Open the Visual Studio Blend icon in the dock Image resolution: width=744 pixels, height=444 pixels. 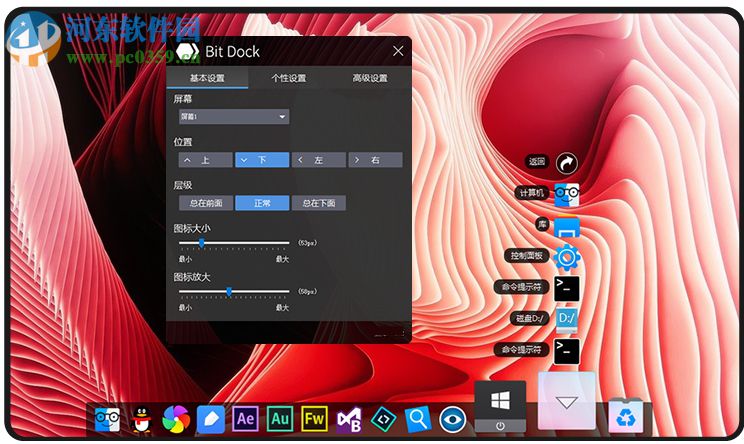coord(349,420)
